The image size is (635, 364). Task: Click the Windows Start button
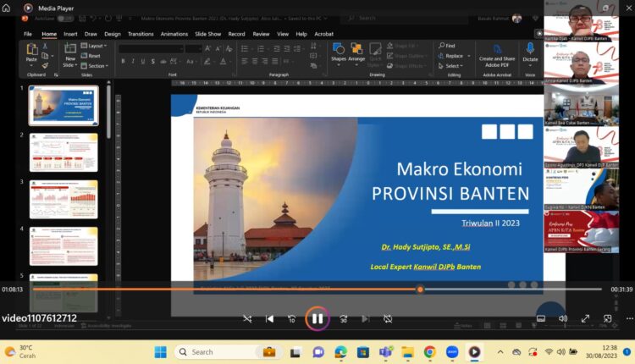[161, 351]
